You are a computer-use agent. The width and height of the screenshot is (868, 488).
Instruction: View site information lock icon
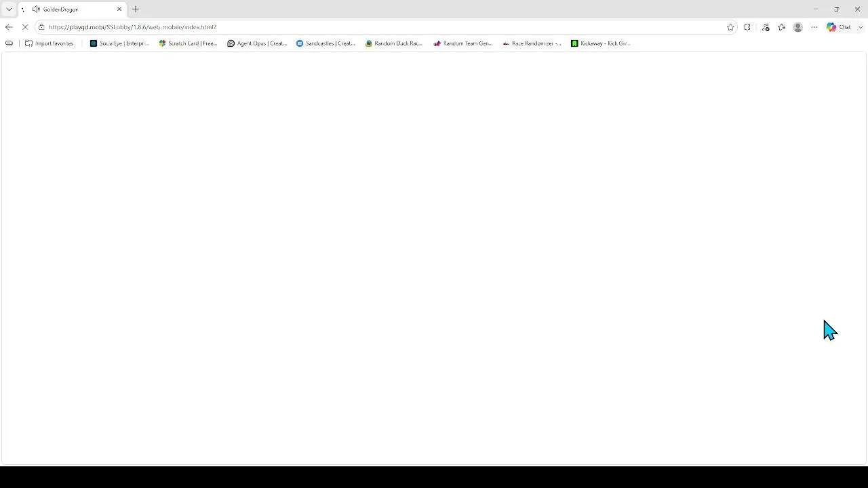coord(41,27)
